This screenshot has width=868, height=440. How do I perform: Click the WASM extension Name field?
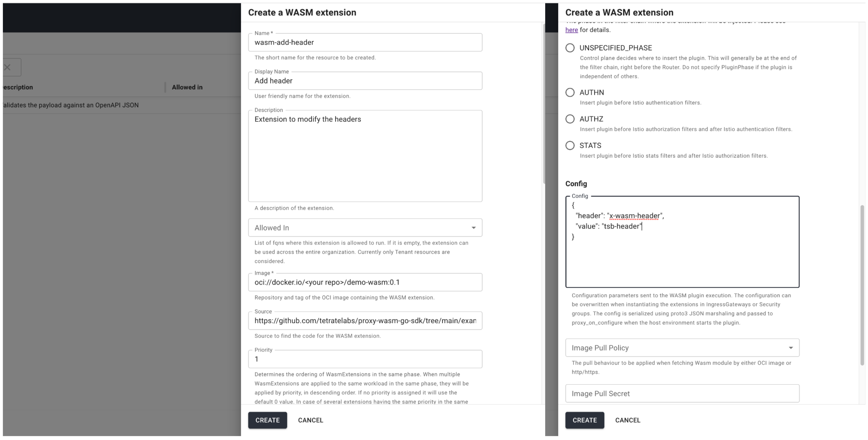point(365,42)
